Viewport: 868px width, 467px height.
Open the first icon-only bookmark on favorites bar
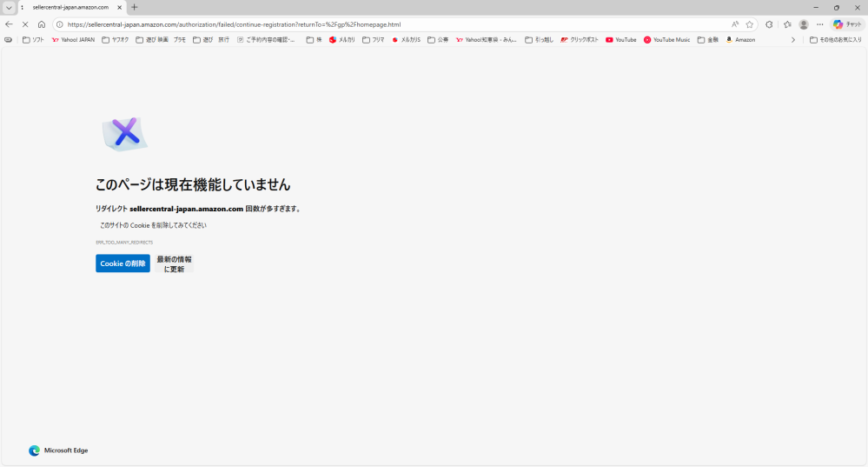[x=9, y=40]
